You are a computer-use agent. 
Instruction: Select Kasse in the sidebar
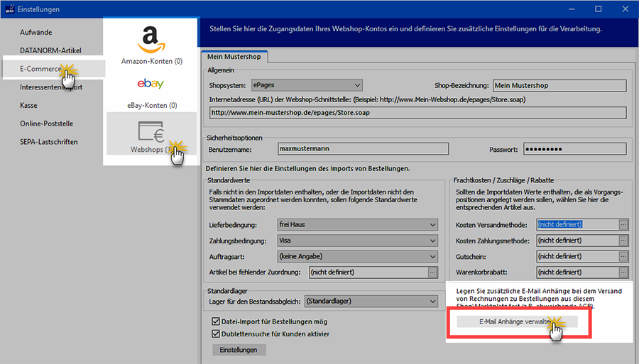coord(28,106)
